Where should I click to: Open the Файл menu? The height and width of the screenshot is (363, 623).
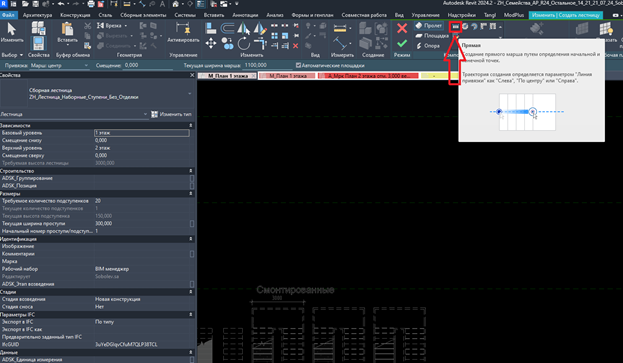tap(8, 15)
